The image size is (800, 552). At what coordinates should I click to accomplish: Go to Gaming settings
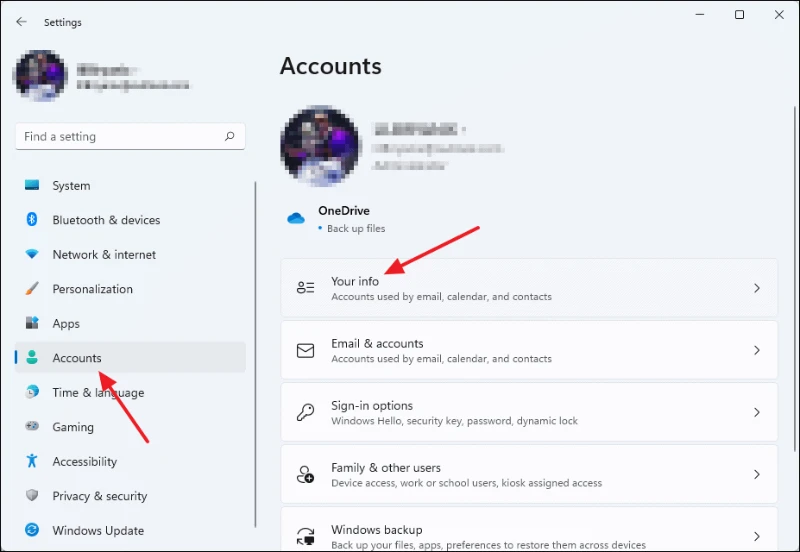(130, 426)
